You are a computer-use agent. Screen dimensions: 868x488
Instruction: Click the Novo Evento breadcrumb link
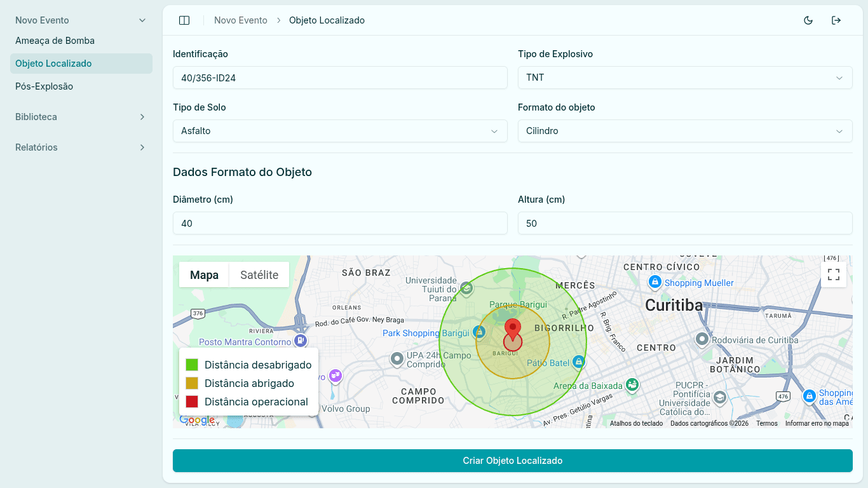tap(240, 20)
